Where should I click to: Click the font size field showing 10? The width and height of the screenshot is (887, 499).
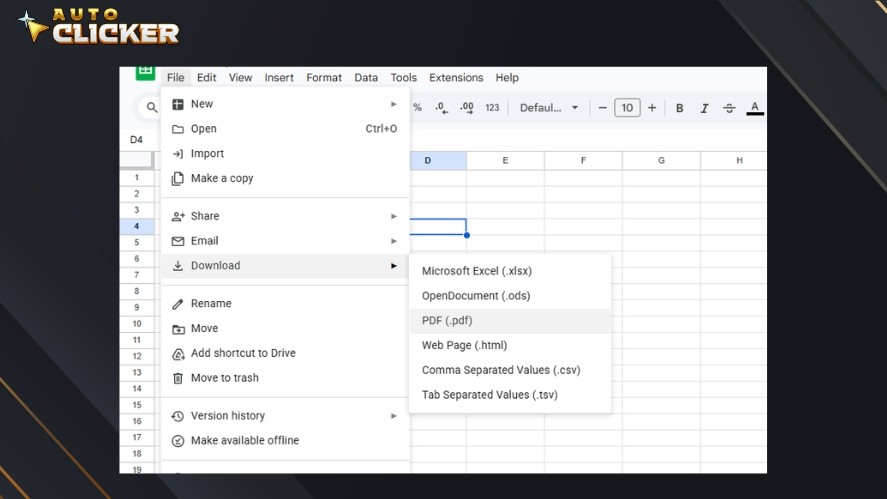(x=627, y=107)
